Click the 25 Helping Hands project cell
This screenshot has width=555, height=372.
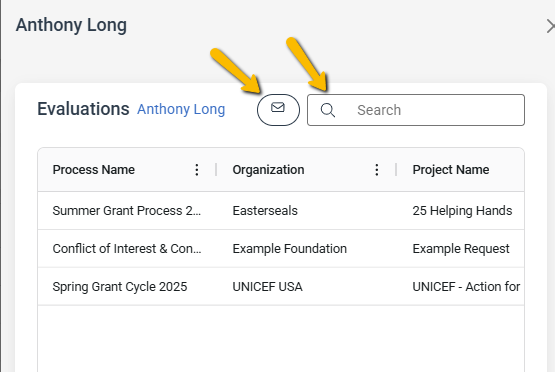coord(462,211)
